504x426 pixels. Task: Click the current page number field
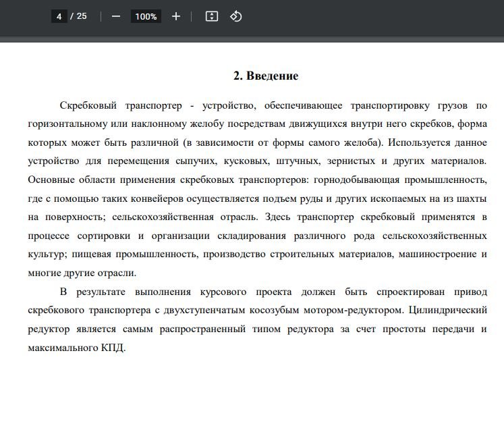[59, 16]
